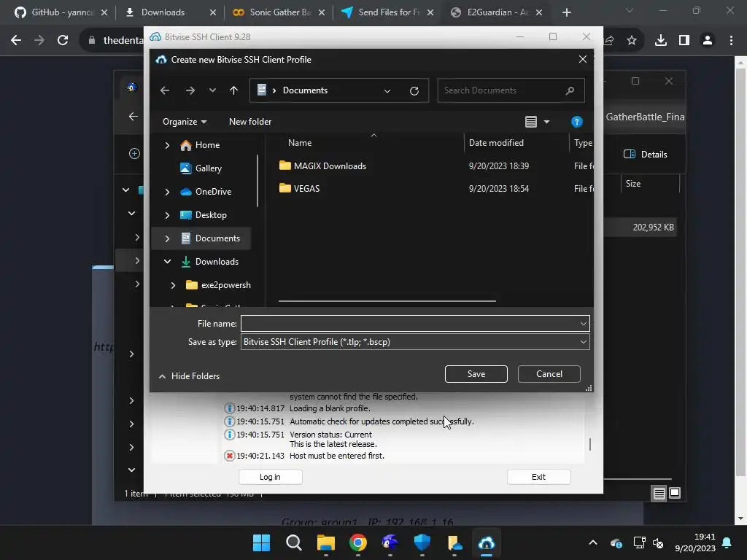This screenshot has width=747, height=560.
Task: Collapse the Downloads tree node
Action: pyautogui.click(x=167, y=262)
